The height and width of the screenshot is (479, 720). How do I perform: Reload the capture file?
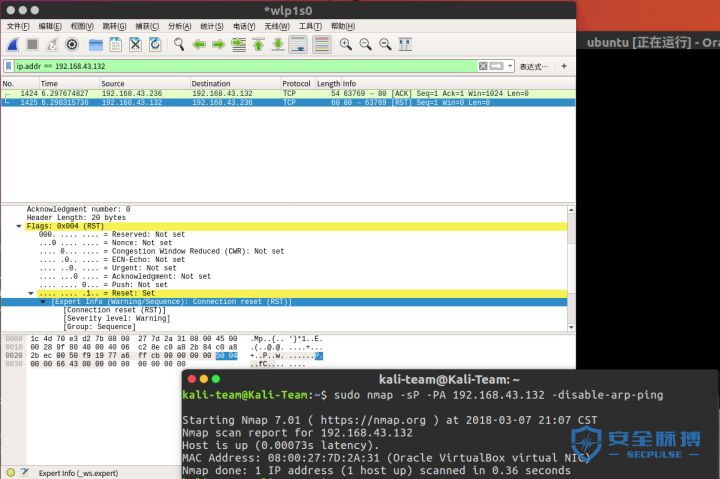click(x=155, y=45)
